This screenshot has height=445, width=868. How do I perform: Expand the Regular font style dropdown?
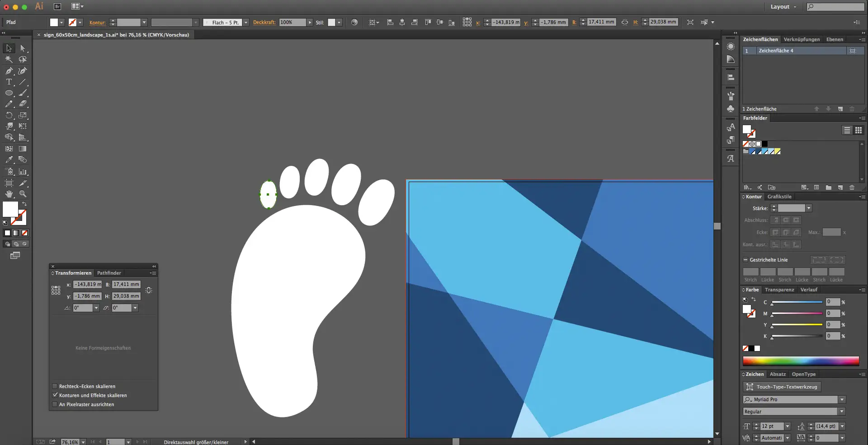point(842,412)
